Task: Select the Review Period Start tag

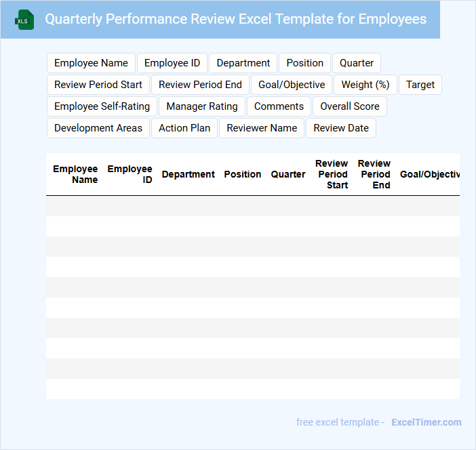Action: click(x=98, y=85)
